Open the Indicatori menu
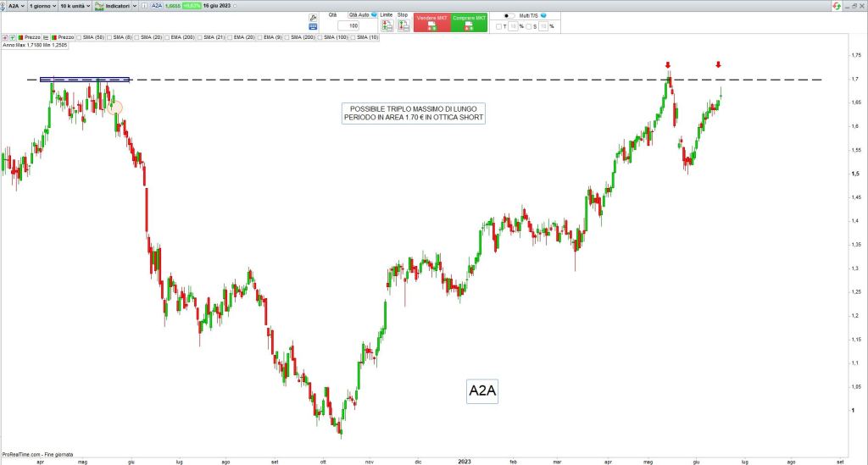868x465 pixels. pos(116,6)
